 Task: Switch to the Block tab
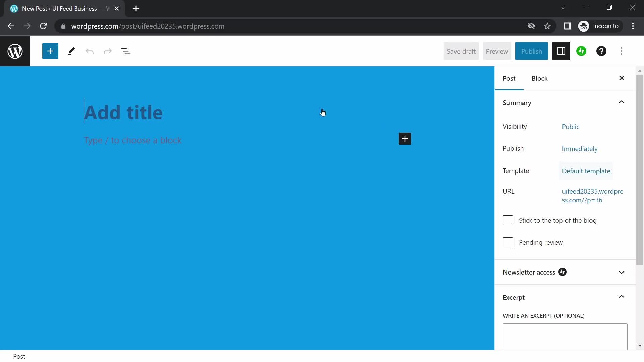(x=540, y=78)
